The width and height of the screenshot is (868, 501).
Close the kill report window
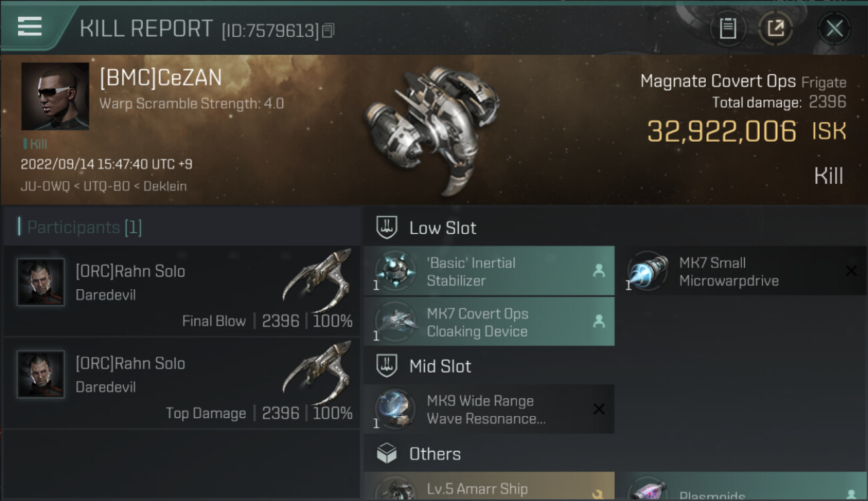pos(834,28)
